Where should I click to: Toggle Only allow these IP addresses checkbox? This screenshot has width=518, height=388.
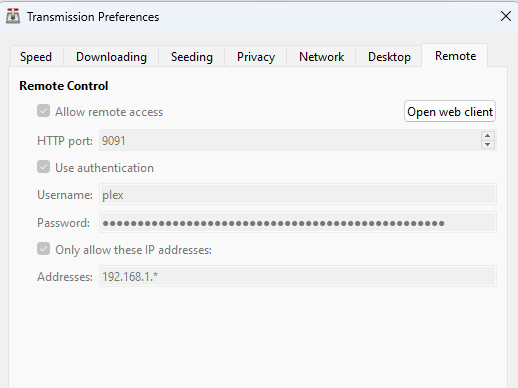click(x=44, y=249)
